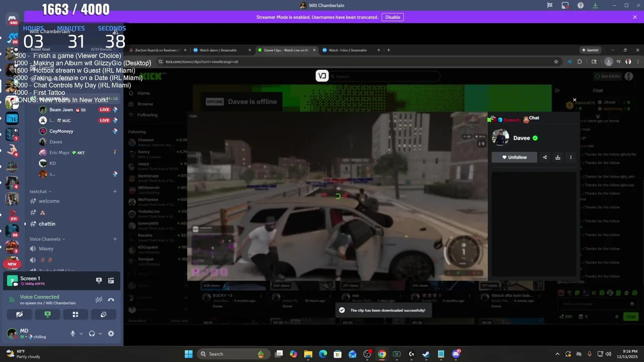Open Discord inbox icon in title bar
The height and width of the screenshot is (362, 644).
tap(565, 6)
